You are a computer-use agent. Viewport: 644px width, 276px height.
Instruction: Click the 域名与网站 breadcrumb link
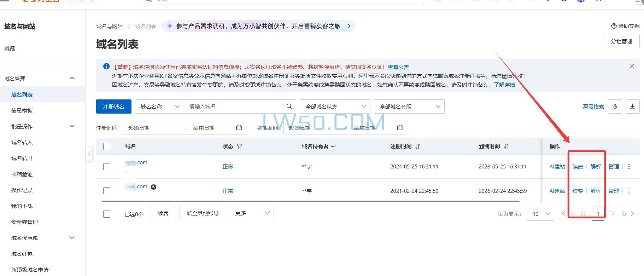click(109, 27)
